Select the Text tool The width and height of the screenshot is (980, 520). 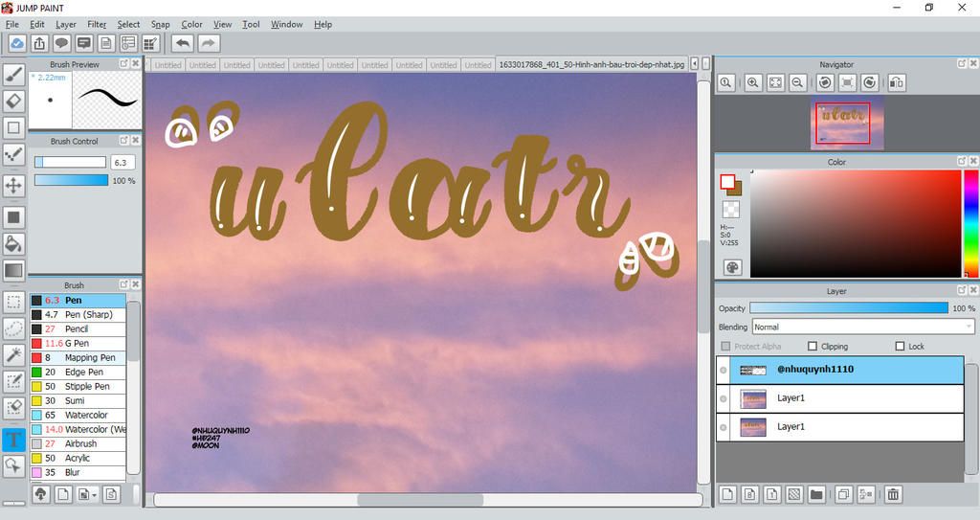(x=13, y=440)
